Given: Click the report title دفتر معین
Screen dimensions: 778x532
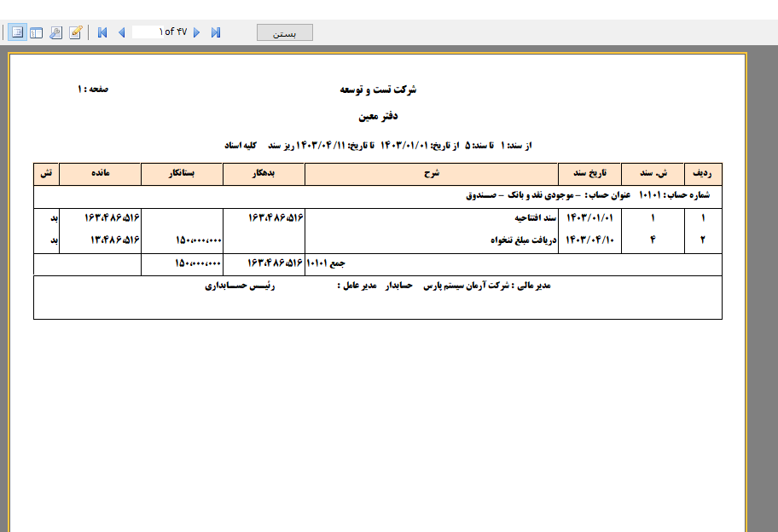Looking at the screenshot, I should click(378, 116).
